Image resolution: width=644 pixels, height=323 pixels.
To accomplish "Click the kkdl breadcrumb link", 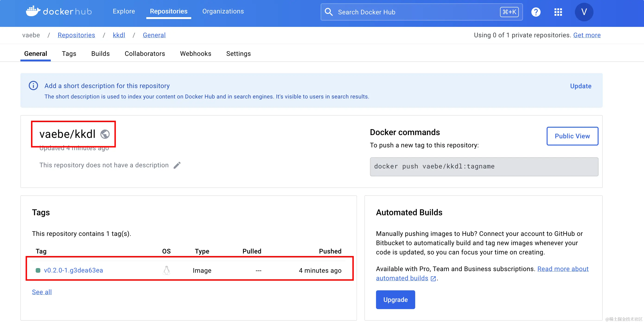I will tap(119, 35).
